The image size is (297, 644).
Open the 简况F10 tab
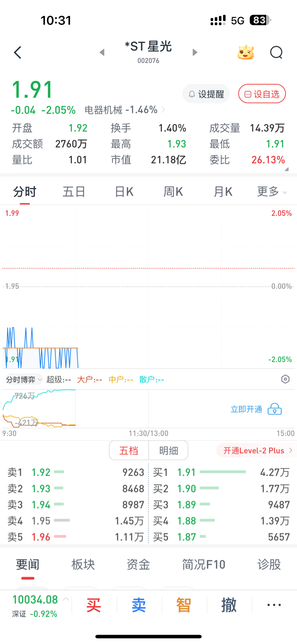click(x=204, y=565)
